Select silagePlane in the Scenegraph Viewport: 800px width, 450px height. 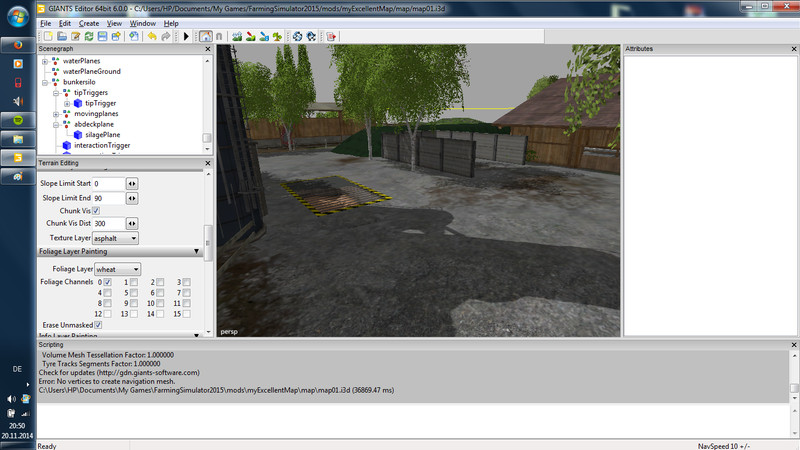[103, 135]
